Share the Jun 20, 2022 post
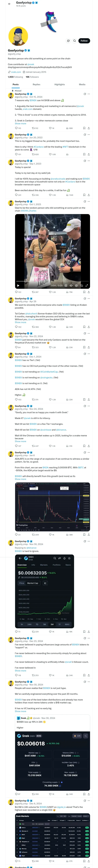The height and width of the screenshot is (868, 98). point(89,154)
